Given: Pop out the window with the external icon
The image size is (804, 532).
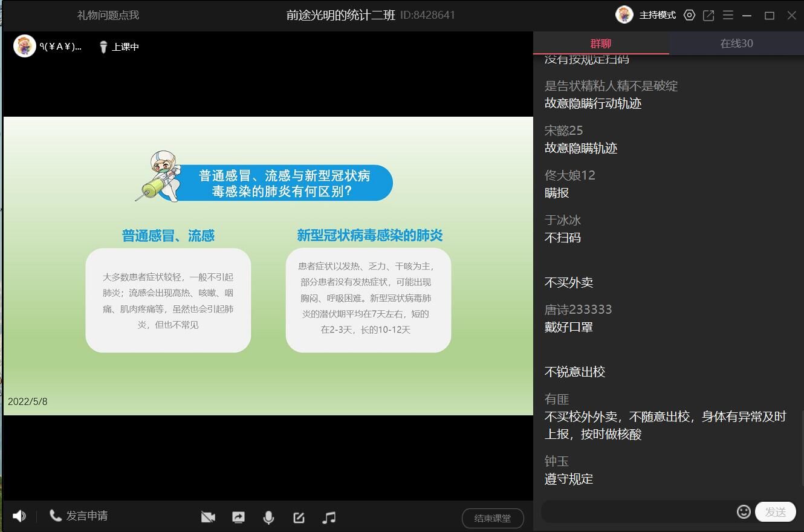Looking at the screenshot, I should coord(708,15).
